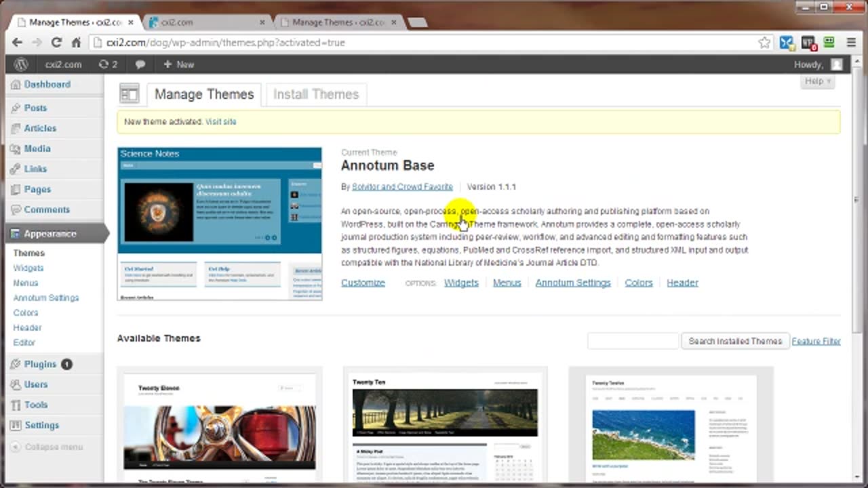868x488 pixels.
Task: Open the Howdy account menu
Action: tap(818, 64)
